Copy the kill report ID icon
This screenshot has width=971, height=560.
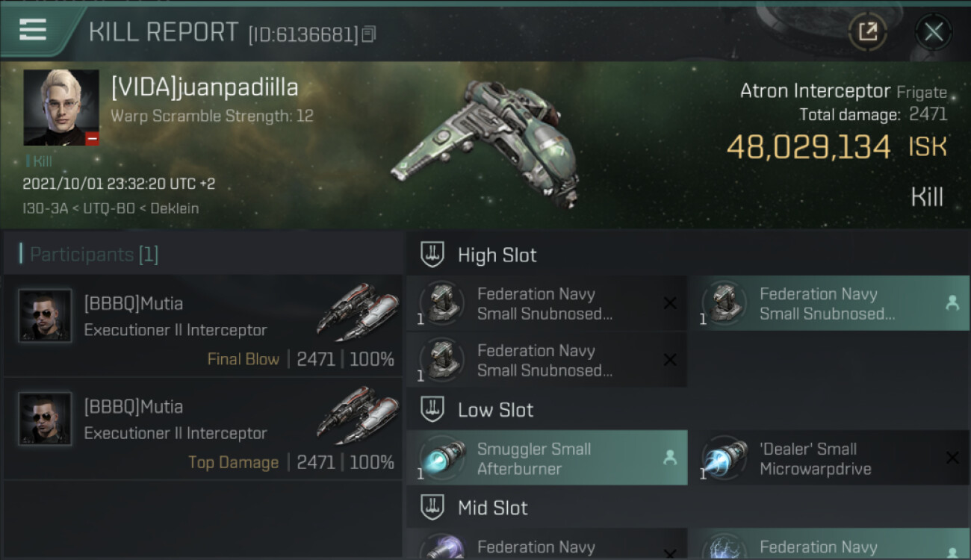click(x=368, y=34)
